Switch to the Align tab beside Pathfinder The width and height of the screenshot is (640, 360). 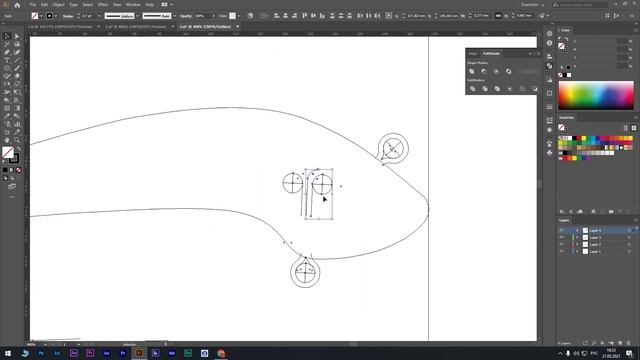[x=473, y=53]
